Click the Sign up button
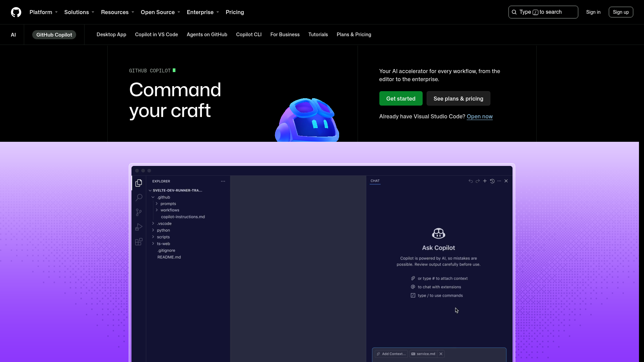The image size is (644, 362). click(x=621, y=12)
